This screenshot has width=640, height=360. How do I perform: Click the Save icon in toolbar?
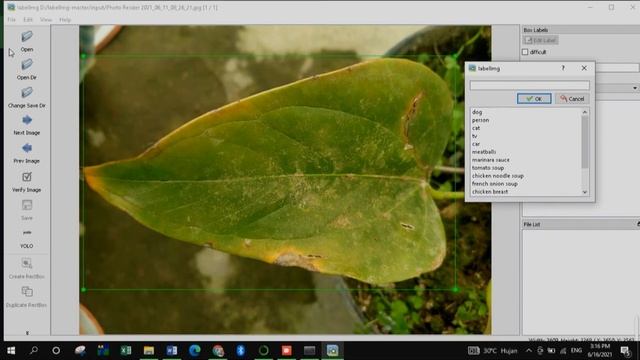tap(27, 205)
